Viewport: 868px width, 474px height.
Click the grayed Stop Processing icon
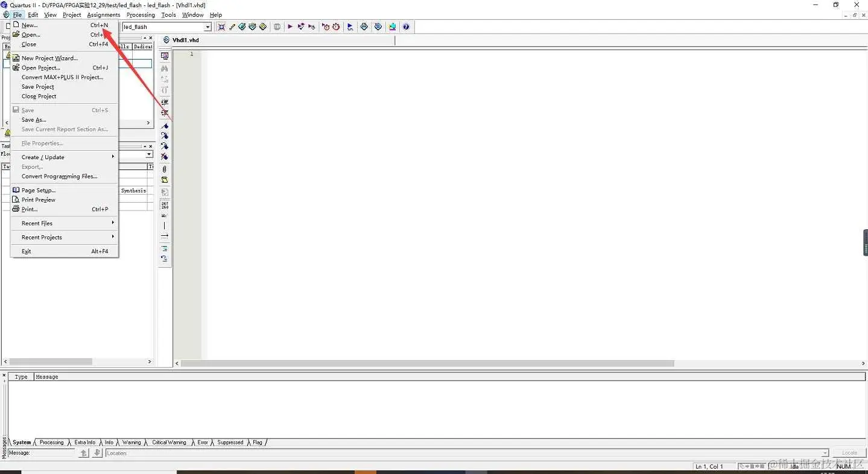point(277,27)
